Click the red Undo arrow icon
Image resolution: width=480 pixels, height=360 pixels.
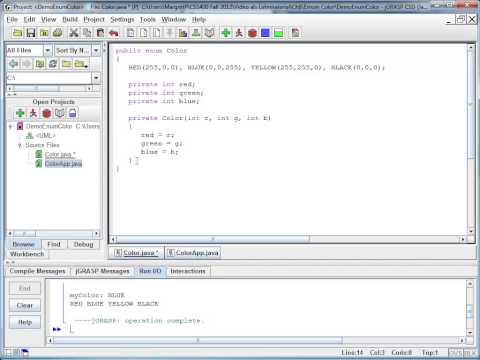(114, 33)
